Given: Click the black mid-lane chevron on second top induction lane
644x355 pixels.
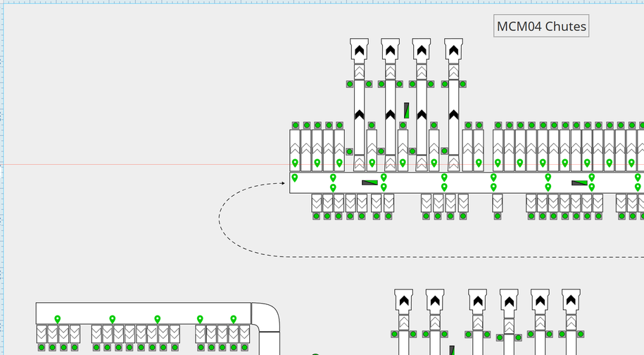Looking at the screenshot, I should (390, 114).
